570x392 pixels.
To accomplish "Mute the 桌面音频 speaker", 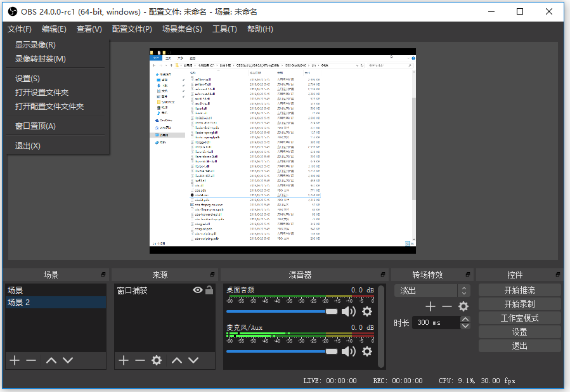I will coord(349,311).
